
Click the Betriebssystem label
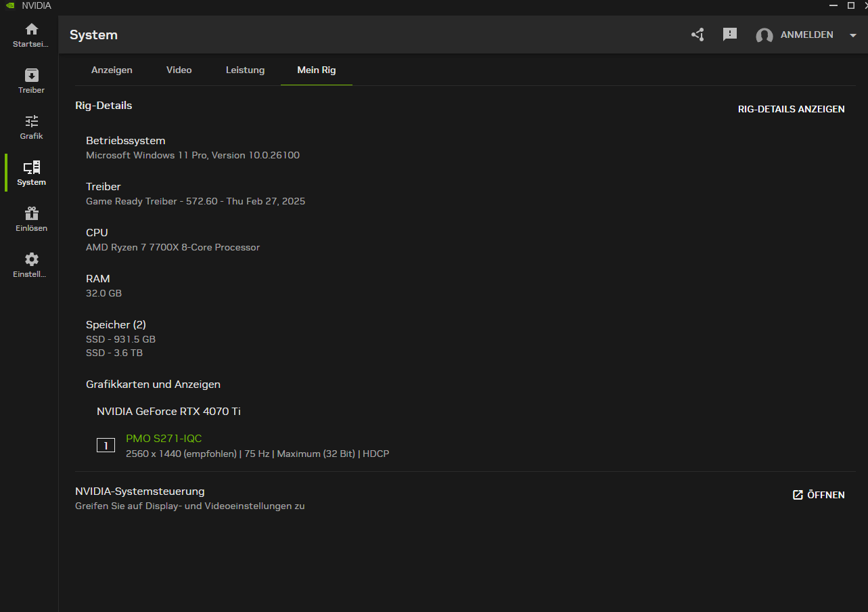pos(125,141)
